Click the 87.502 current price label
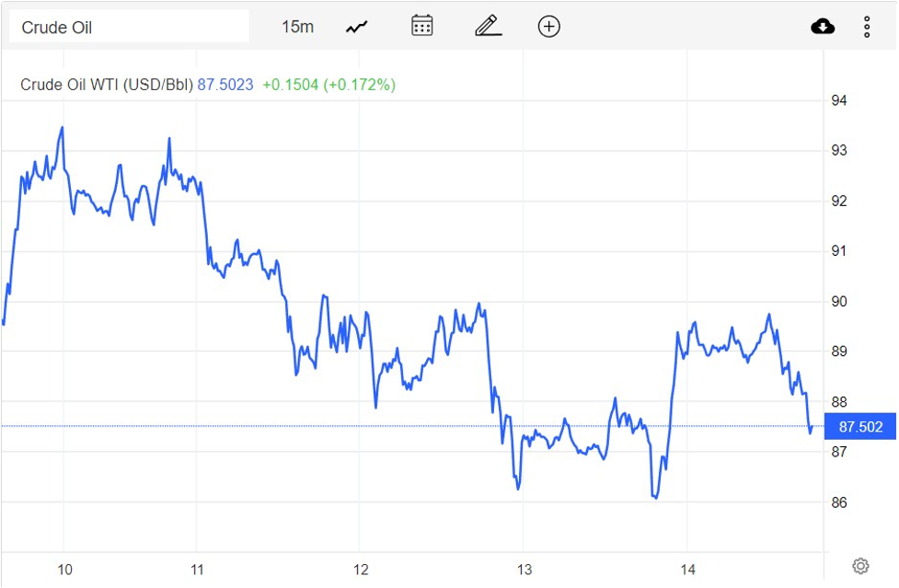This screenshot has width=899, height=588. point(860,427)
